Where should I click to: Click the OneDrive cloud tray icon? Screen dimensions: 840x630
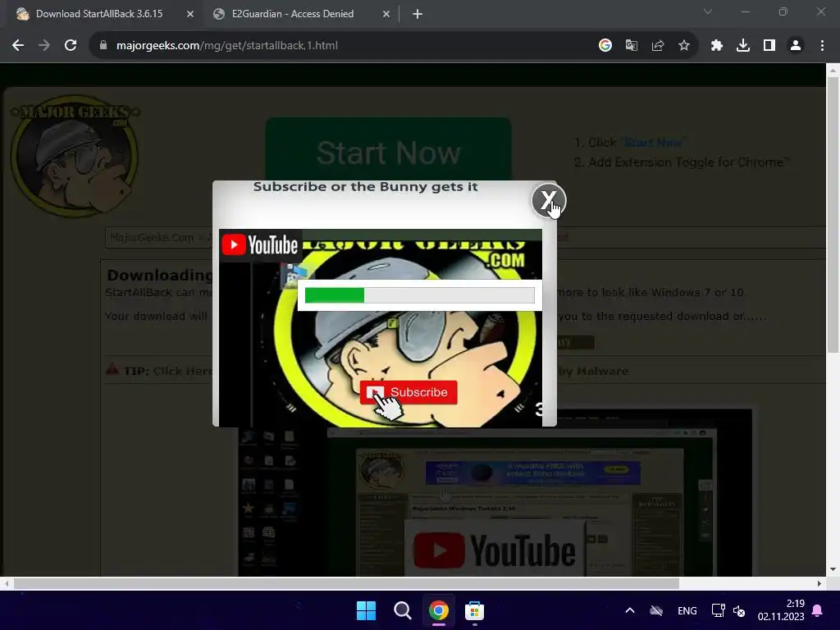656,610
